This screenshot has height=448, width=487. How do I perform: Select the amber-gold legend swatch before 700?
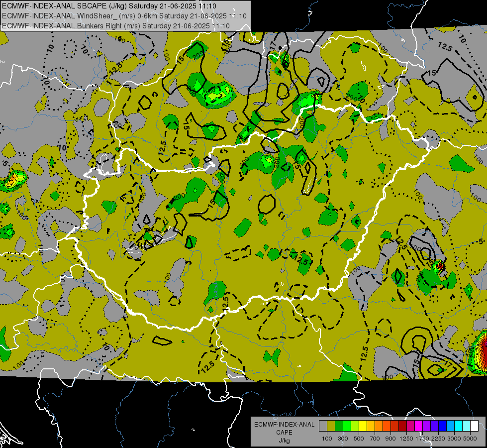pyautogui.click(x=371, y=426)
